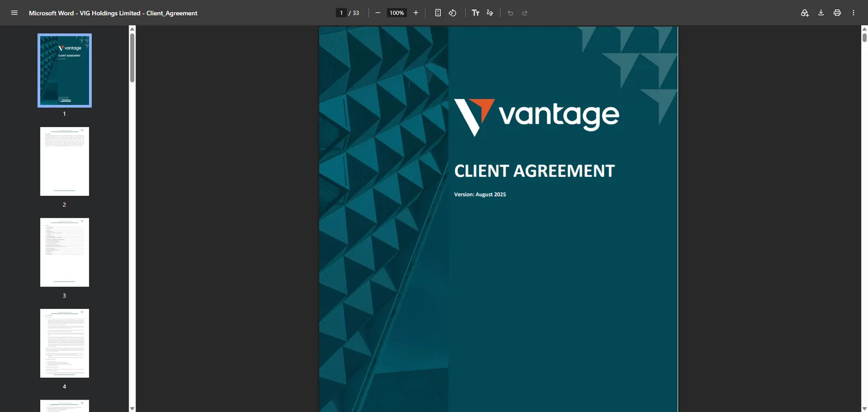The image size is (868, 412).
Task: Go to the page 4 thumbnail
Action: [65, 343]
